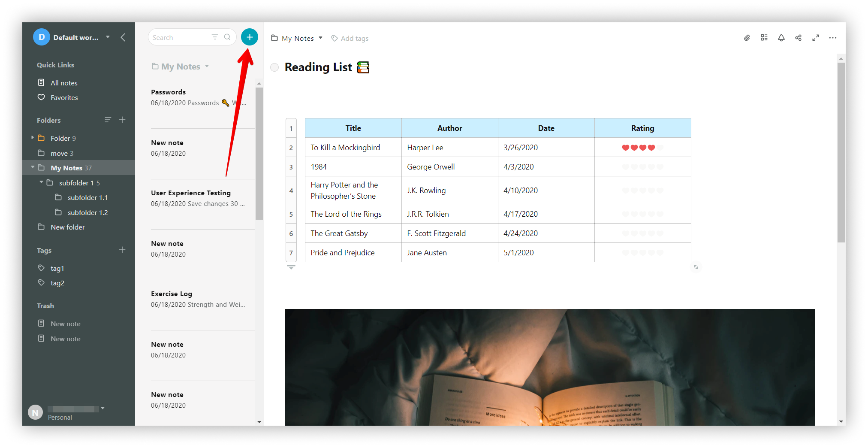The width and height of the screenshot is (868, 448).
Task: Set a reminder with the bell icon
Action: (781, 38)
